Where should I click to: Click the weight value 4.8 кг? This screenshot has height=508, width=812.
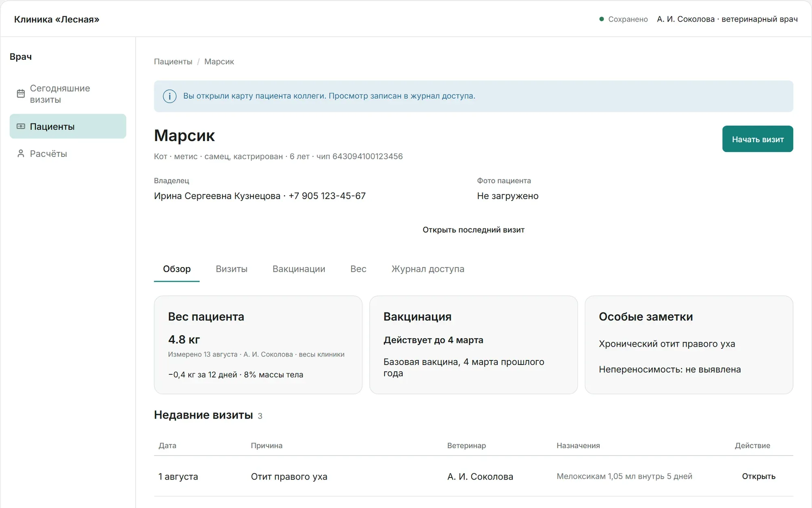(184, 339)
